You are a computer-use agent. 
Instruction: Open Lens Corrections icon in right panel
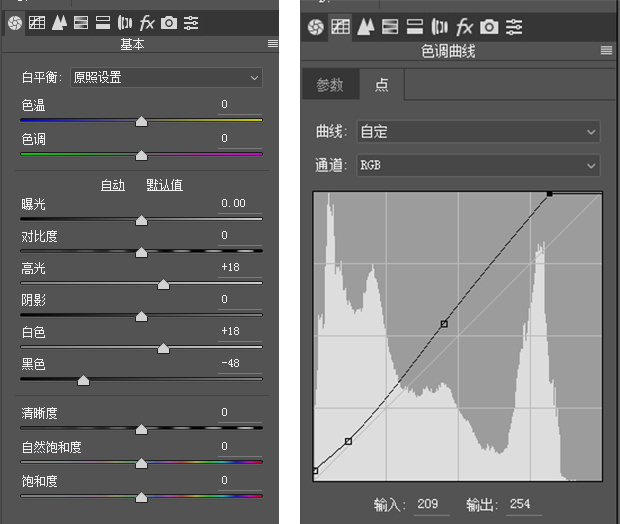[440, 27]
